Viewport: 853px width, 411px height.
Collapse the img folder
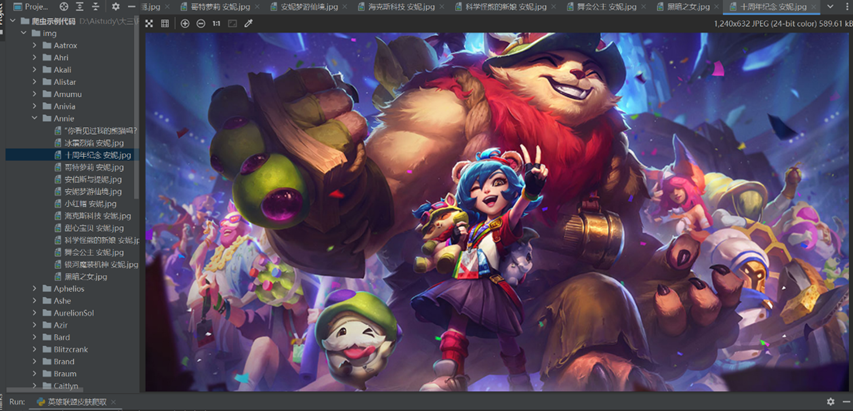(x=23, y=33)
